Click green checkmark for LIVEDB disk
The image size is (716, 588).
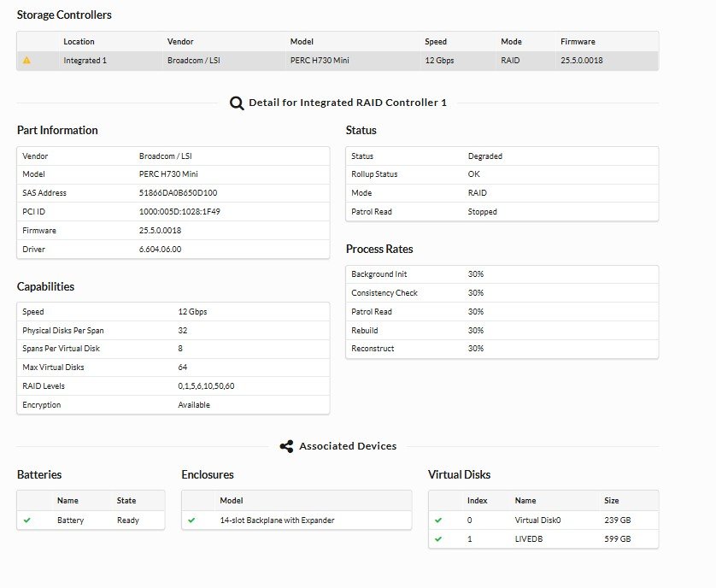point(438,539)
